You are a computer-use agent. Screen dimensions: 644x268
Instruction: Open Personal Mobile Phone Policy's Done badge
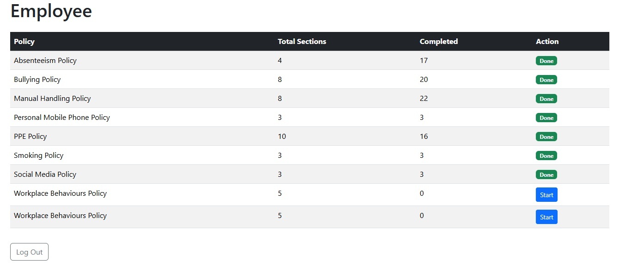[x=546, y=118]
